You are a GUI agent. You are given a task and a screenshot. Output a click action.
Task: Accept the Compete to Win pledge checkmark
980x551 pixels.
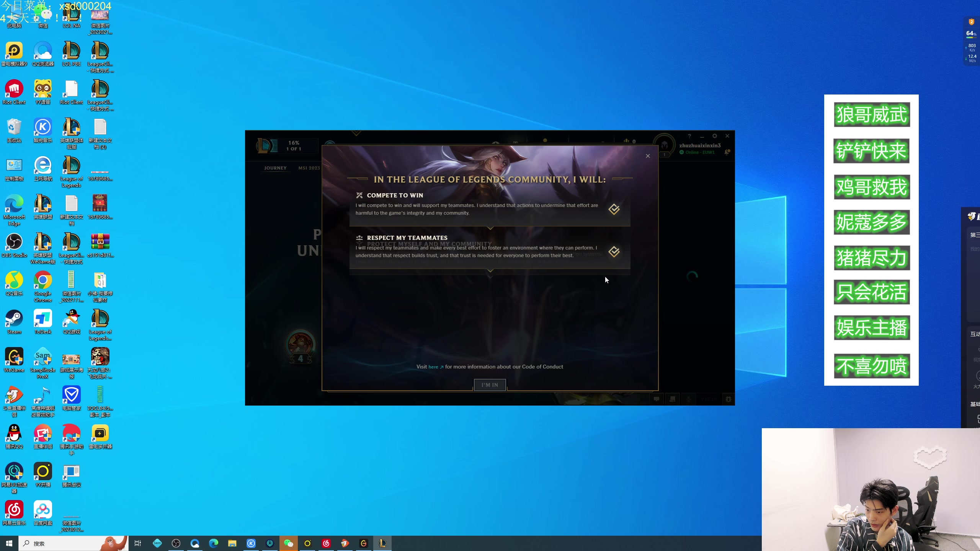click(x=614, y=209)
